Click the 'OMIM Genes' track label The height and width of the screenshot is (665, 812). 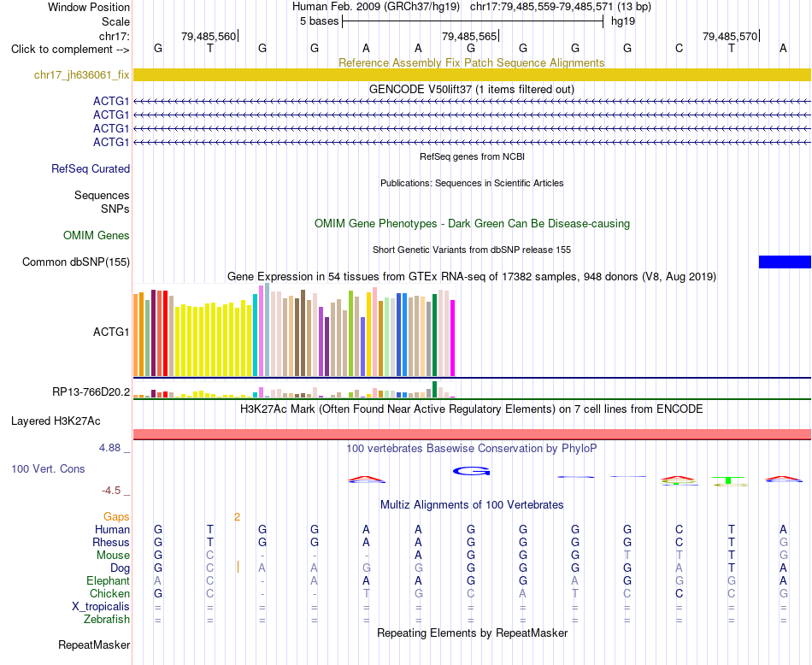(x=97, y=236)
